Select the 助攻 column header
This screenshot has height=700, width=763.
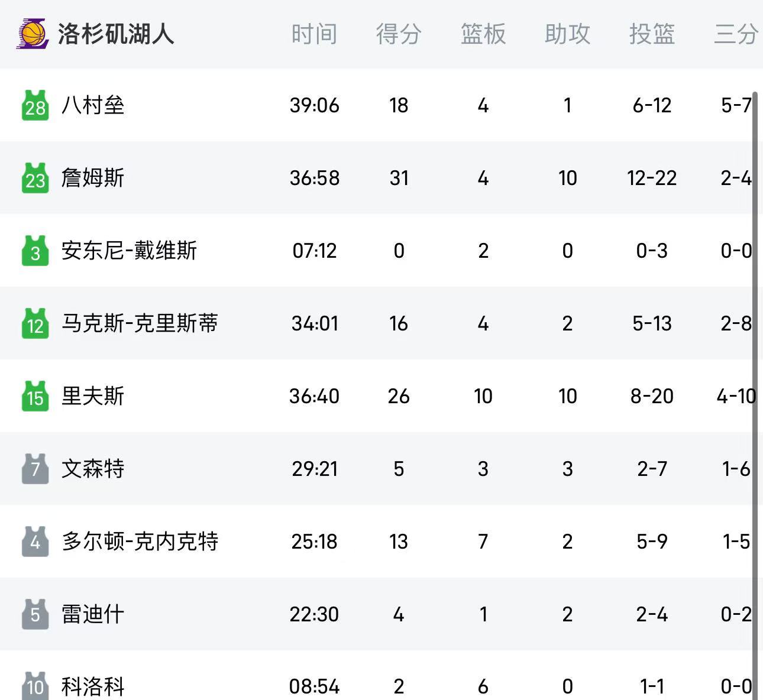point(567,34)
